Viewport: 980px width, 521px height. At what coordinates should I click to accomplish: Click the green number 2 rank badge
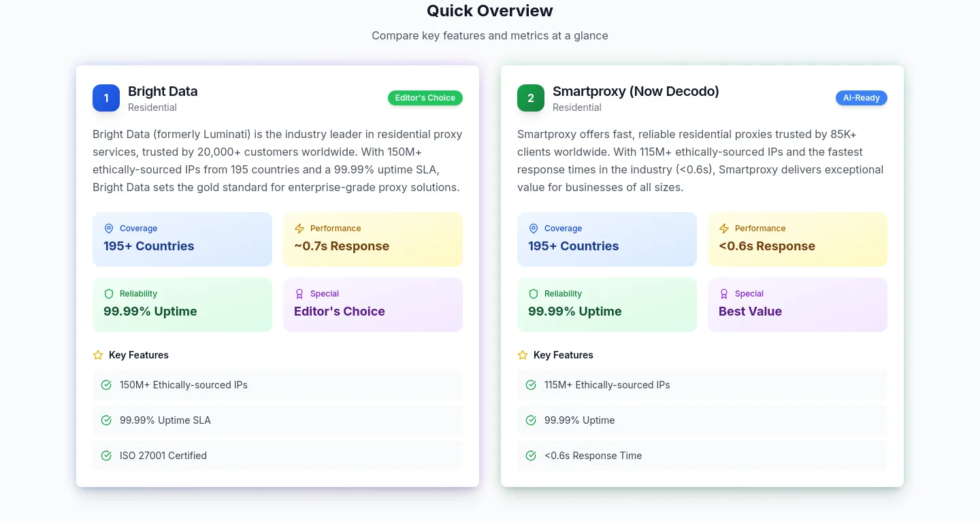pos(531,98)
